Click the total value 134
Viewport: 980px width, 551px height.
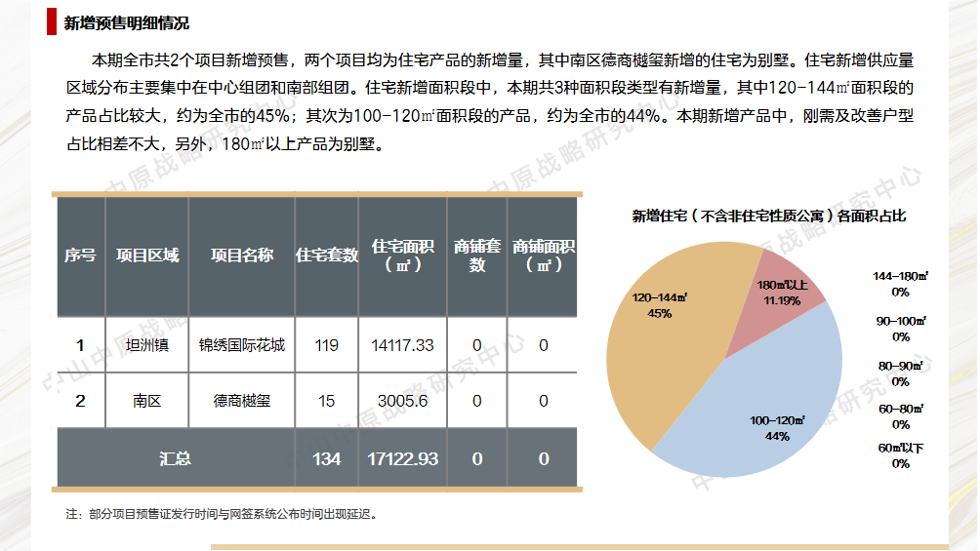tap(326, 458)
